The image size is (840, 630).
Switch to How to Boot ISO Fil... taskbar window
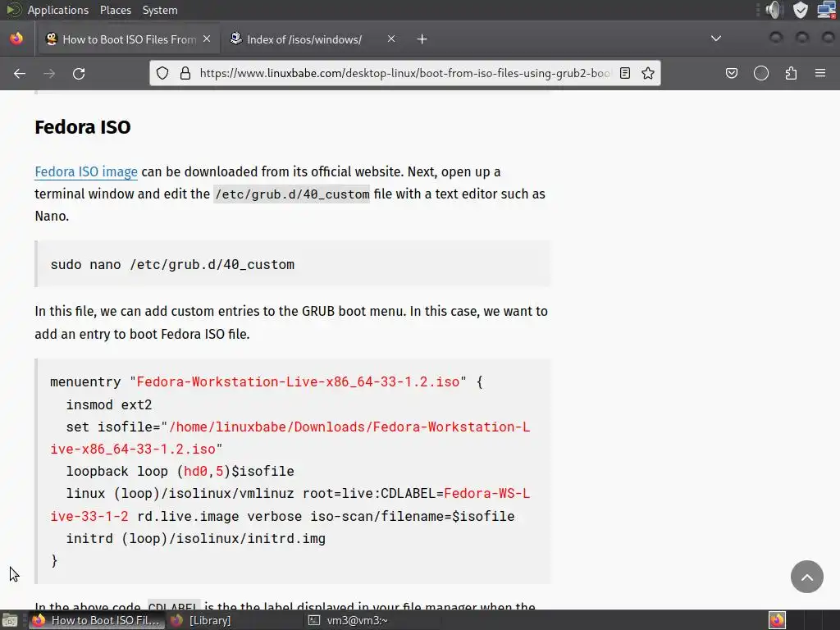pos(97,620)
